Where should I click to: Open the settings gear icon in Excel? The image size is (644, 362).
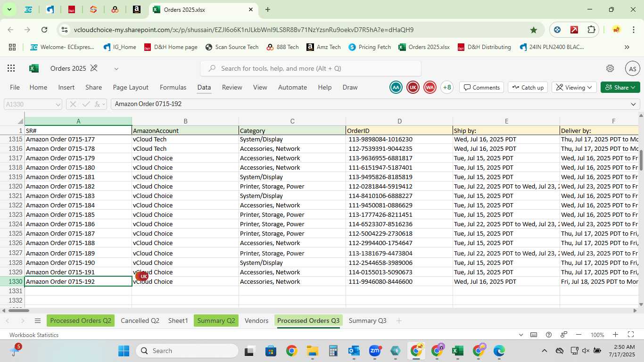click(610, 68)
